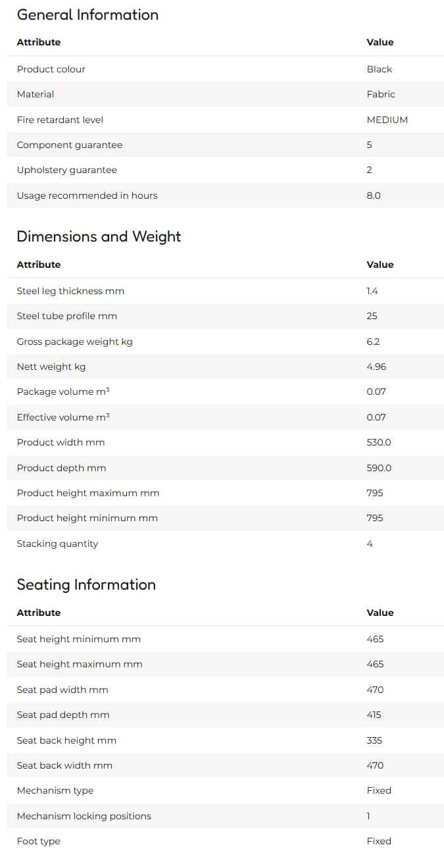Click the Stacking quantity attribute
This screenshot has width=444, height=868.
pos(57,544)
